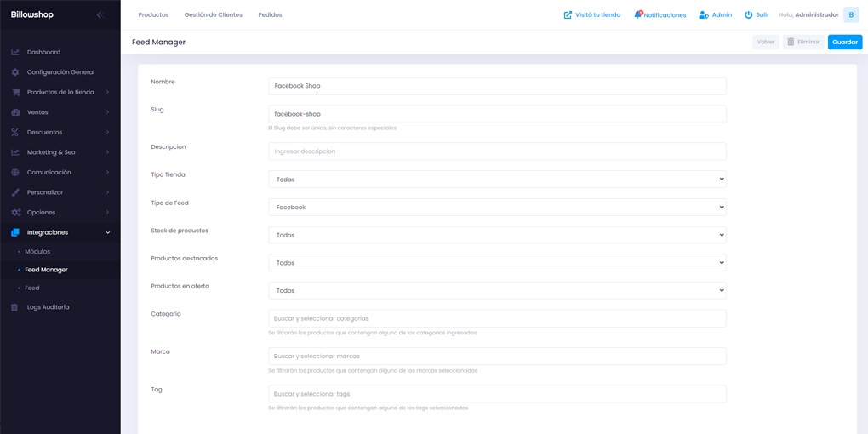Collapse the sidebar with the arrow icon
868x434 pixels.
(100, 14)
